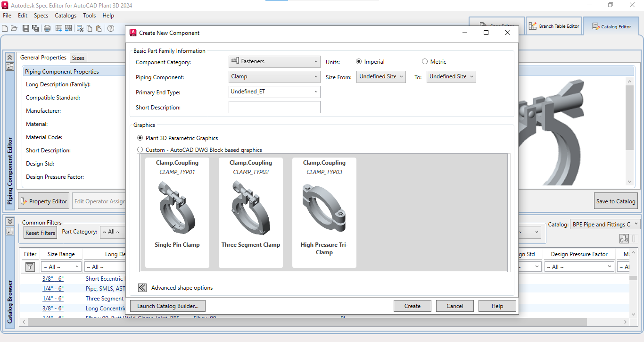
Task: Open the Primary End Type dropdown
Action: [x=274, y=92]
